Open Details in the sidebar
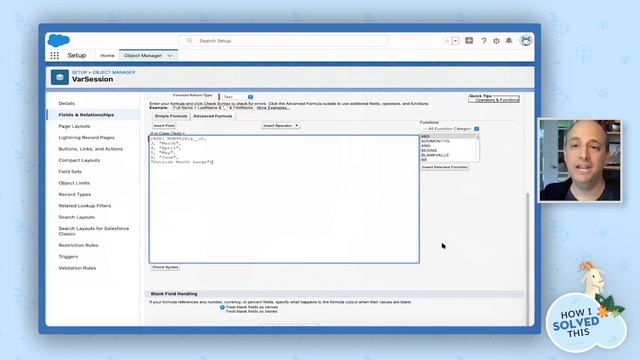Viewport: 640px width, 360px height. [67, 104]
